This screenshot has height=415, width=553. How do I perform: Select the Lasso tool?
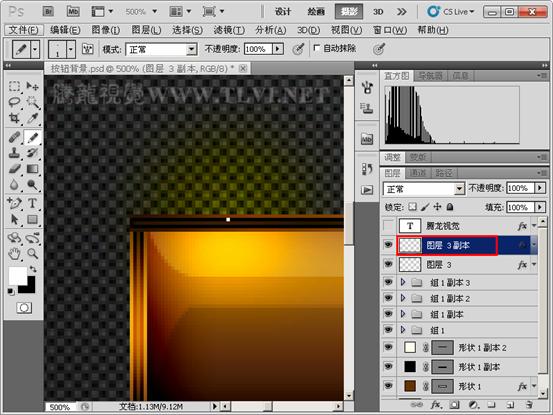tap(14, 102)
